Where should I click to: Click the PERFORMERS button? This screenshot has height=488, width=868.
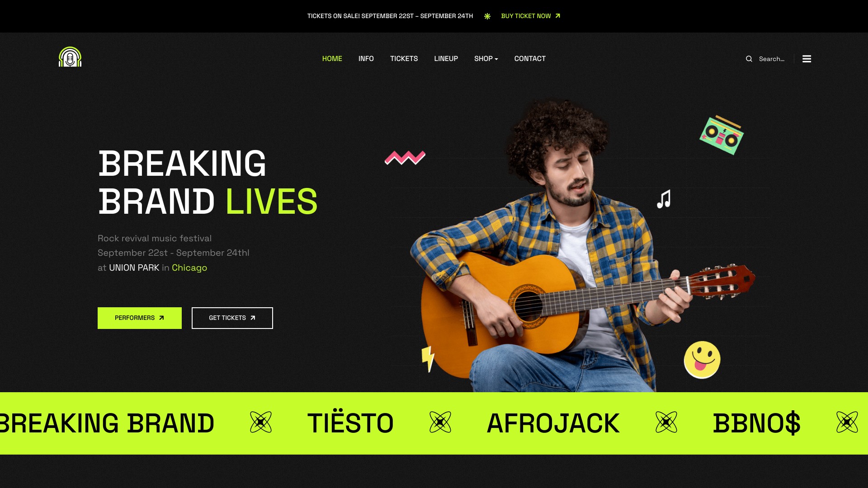(x=140, y=318)
